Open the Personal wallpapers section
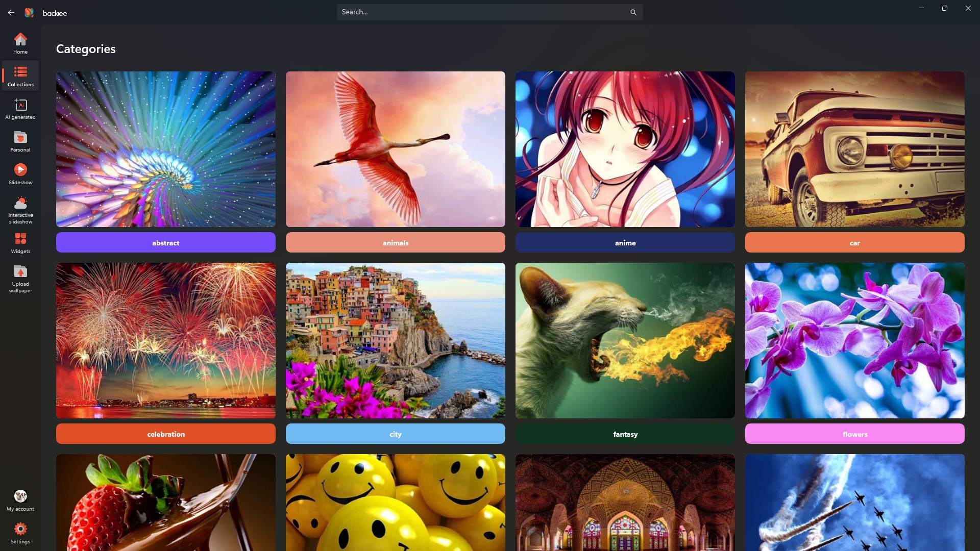 [20, 141]
